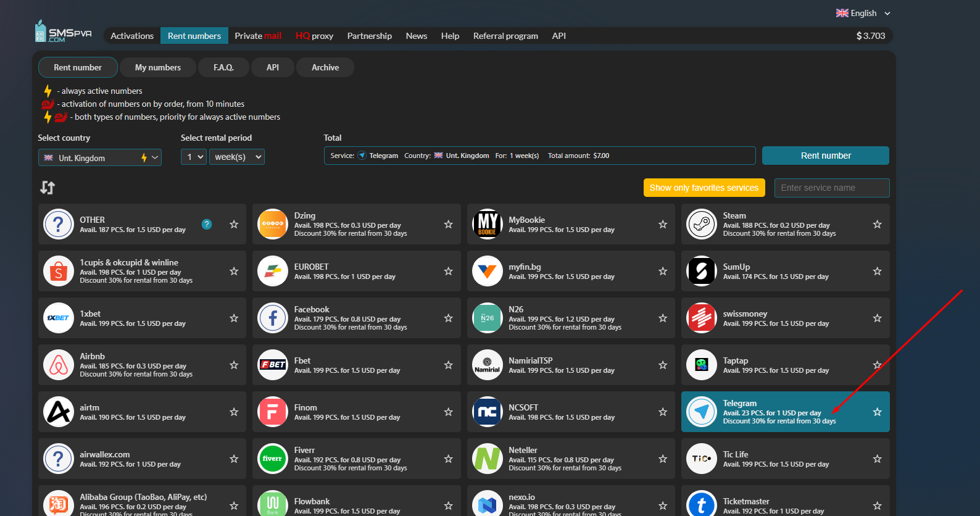Pick the myfin.bg service icon
This screenshot has height=516, width=980.
click(488, 271)
